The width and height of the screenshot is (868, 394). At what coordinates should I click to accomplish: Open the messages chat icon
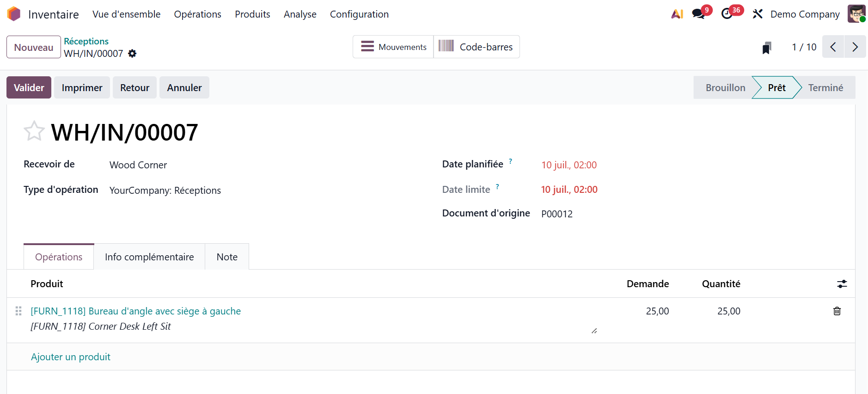click(699, 14)
